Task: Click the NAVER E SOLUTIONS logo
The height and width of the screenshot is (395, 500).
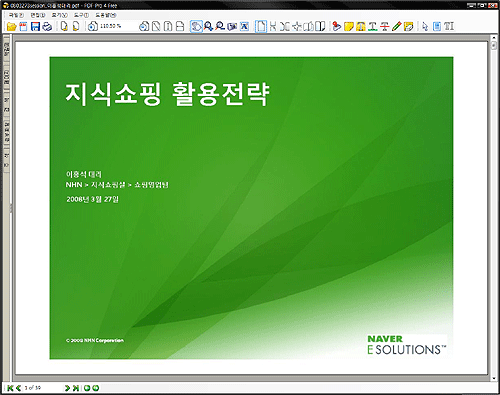Action: coord(407,345)
